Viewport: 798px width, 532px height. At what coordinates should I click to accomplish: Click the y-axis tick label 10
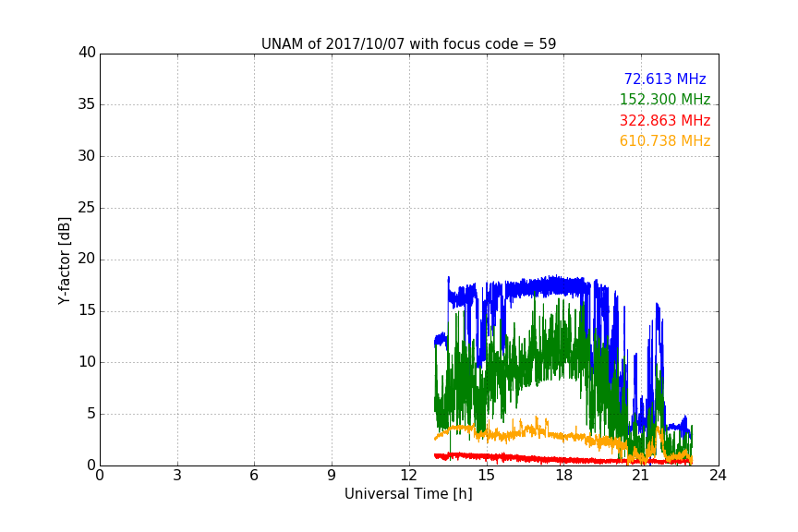[x=87, y=362]
